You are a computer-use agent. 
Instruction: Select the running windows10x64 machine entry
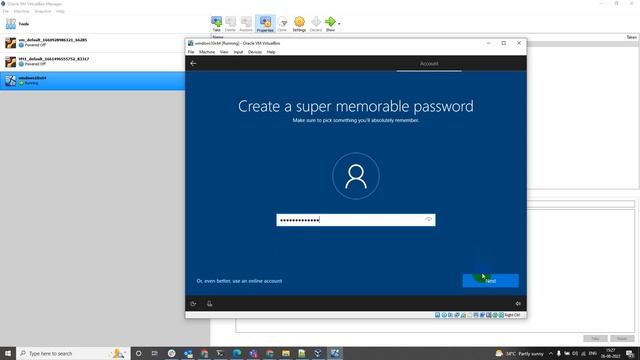coord(92,80)
